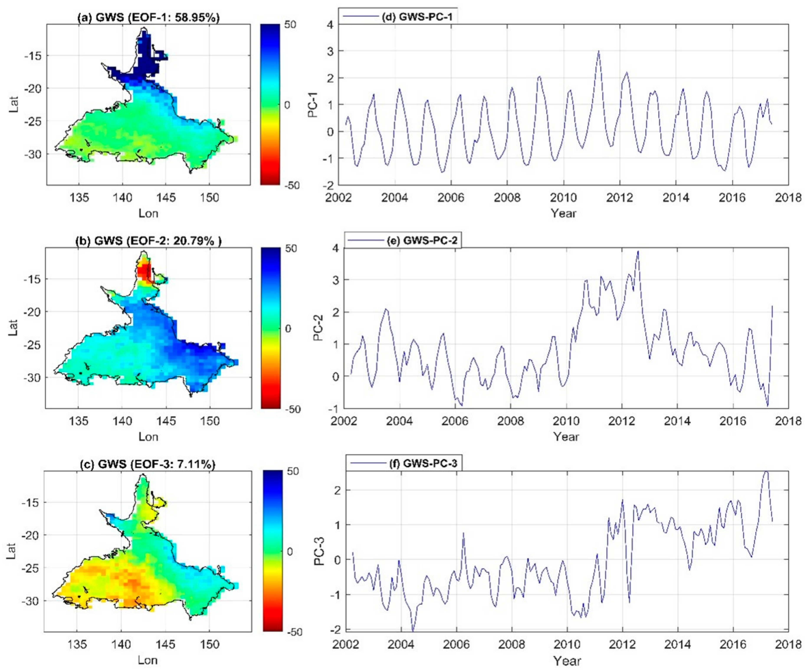The height and width of the screenshot is (672, 809).
Task: Click the 2017 maximum in PC-3 plot
Action: tap(766, 472)
